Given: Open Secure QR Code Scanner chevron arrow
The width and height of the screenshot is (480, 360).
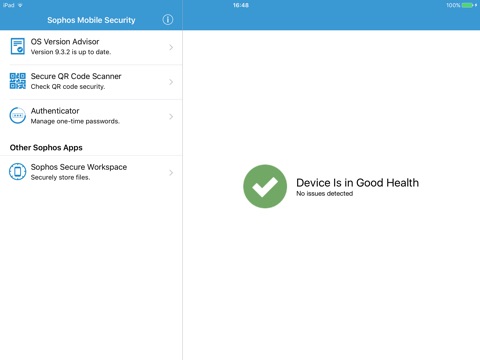Looking at the screenshot, I should [x=171, y=82].
